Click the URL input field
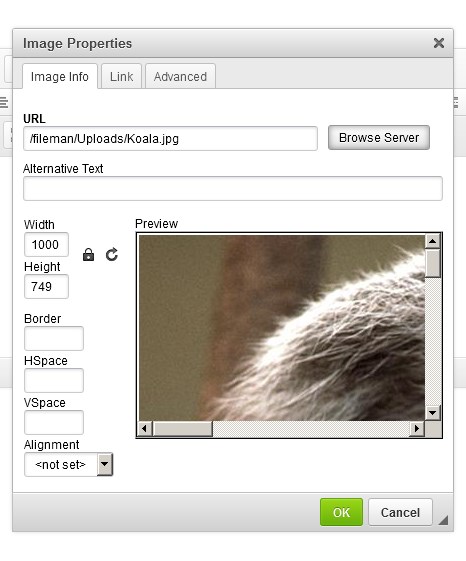 (x=170, y=138)
